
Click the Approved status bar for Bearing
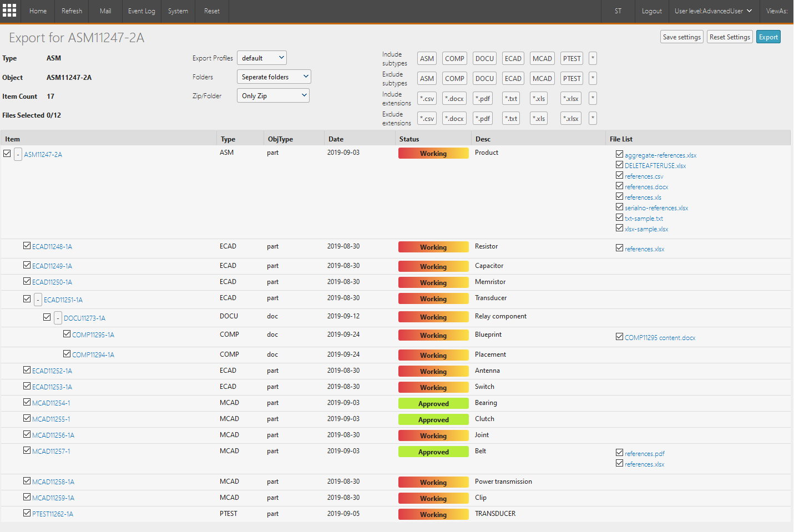coord(433,404)
